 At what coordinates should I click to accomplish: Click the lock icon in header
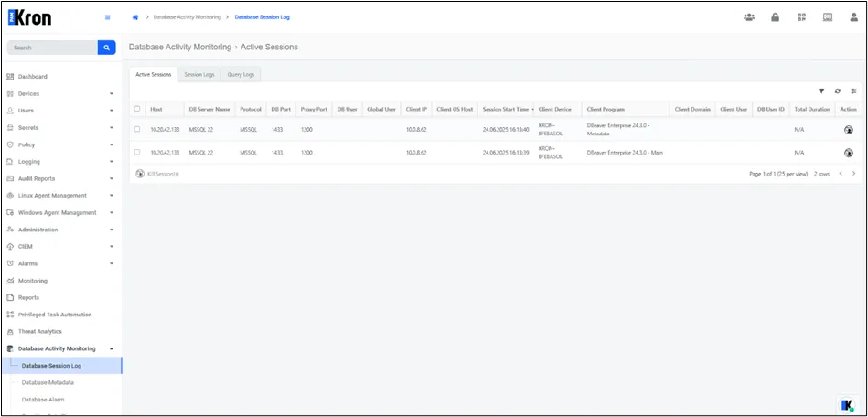(x=775, y=17)
